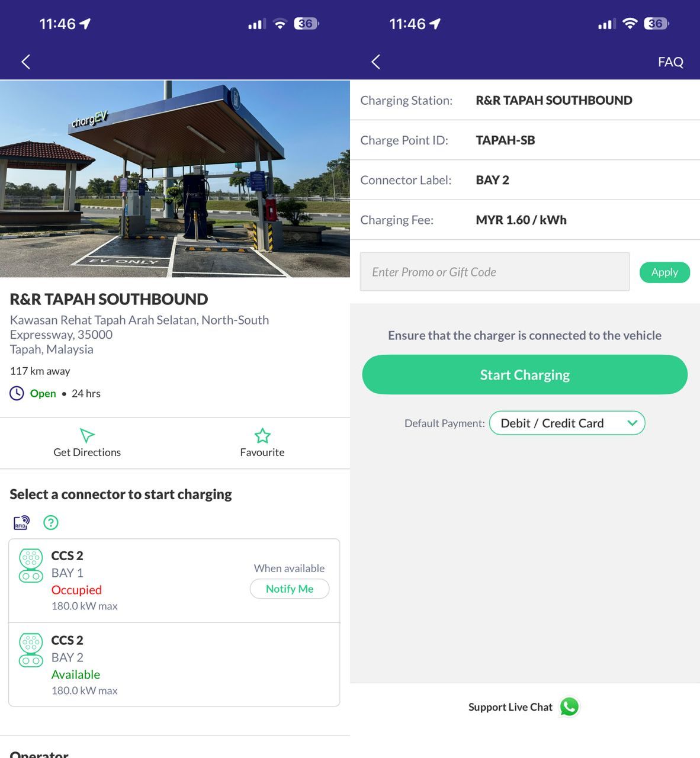Select the CCS 2 connector icon for BAY 2
This screenshot has height=758, width=700.
tap(31, 650)
